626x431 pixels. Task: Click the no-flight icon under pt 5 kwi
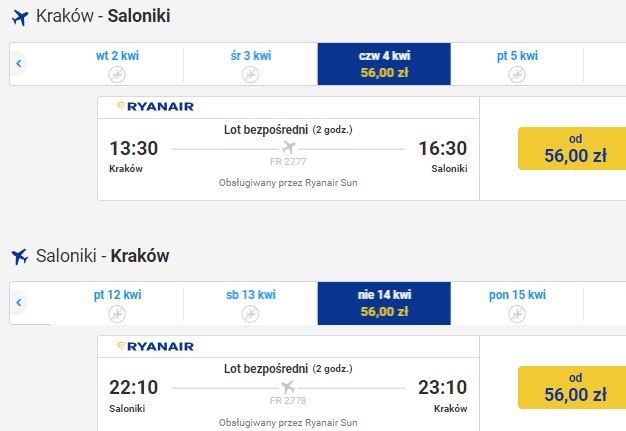517,74
